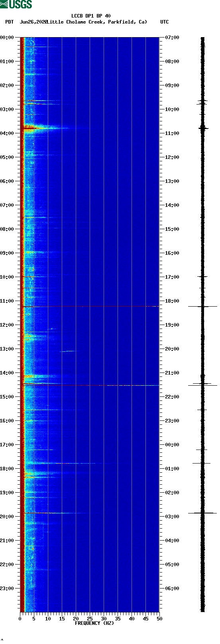The image size is (220, 644).
Task: Click the 12:00 PDT time label
Action: point(7,325)
